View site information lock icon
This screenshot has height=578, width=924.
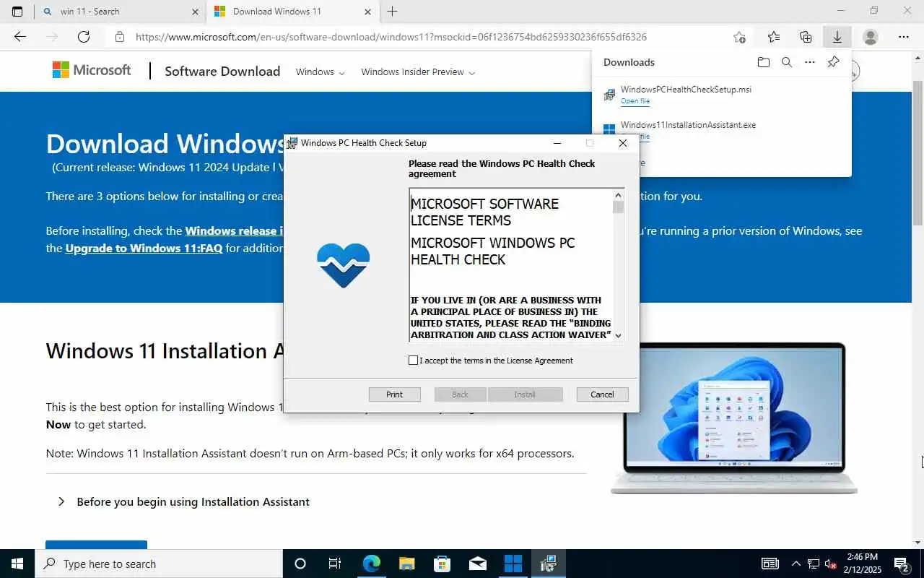tap(120, 37)
